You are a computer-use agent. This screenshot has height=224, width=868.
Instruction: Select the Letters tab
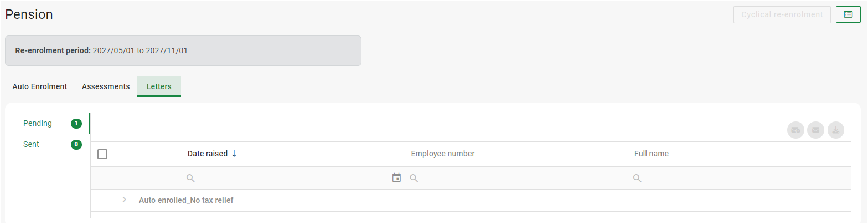159,86
